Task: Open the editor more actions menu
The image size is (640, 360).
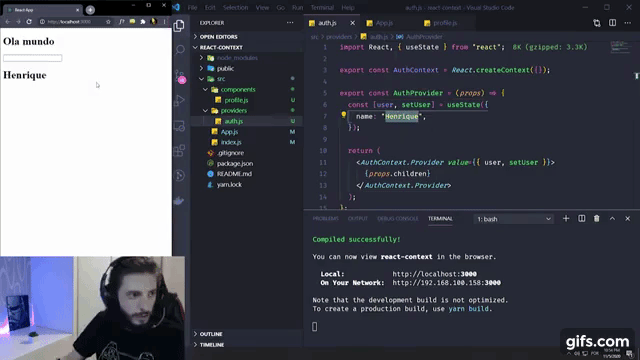Action: [x=627, y=23]
